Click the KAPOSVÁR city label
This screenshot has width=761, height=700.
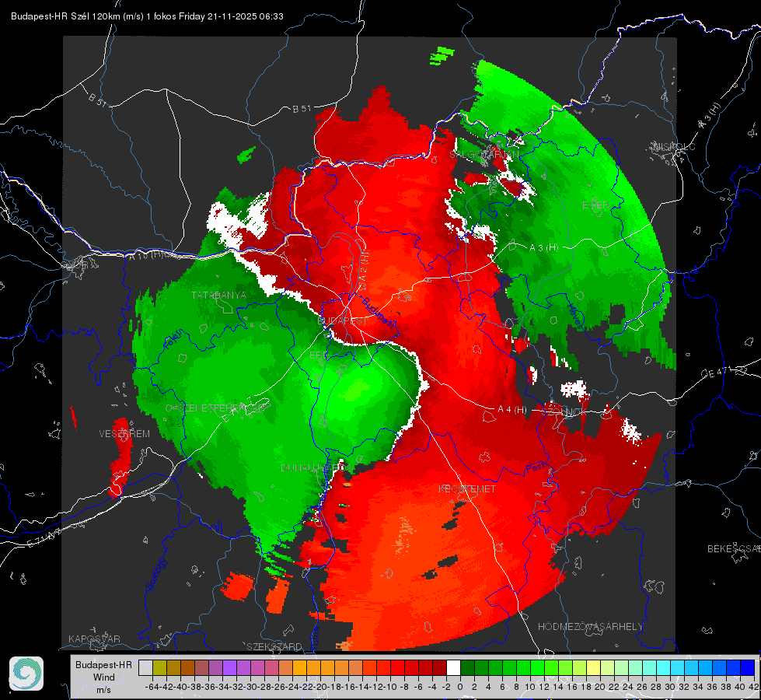[x=94, y=639]
